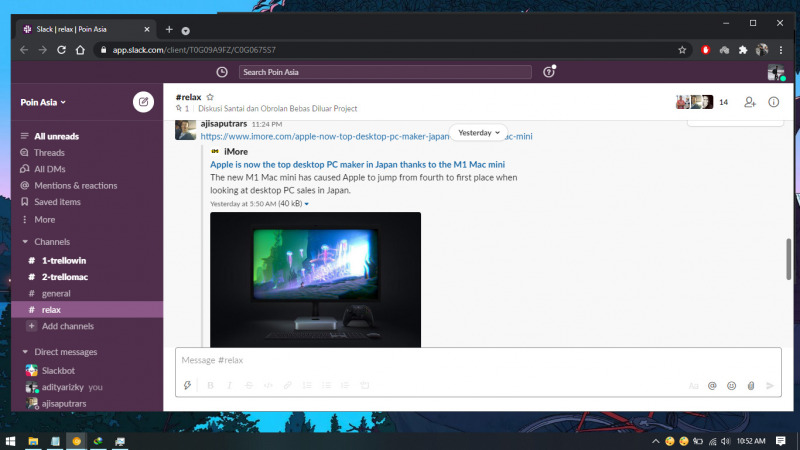
Task: Open Chrome tab search dropdown
Action: tap(186, 31)
